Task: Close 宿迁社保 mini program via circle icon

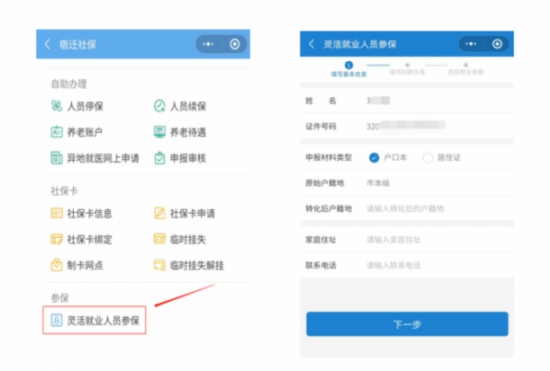Action: point(235,44)
